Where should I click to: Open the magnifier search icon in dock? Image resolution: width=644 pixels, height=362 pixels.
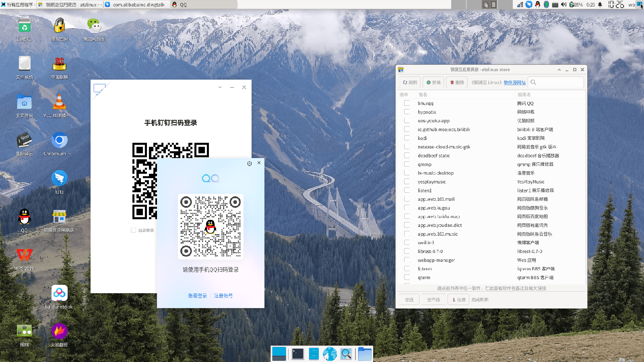point(346,354)
